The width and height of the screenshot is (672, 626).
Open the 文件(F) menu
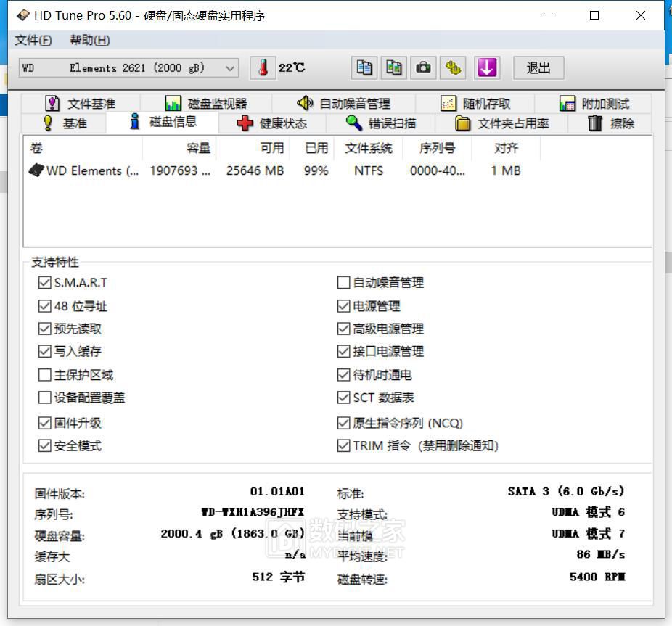pyautogui.click(x=33, y=41)
